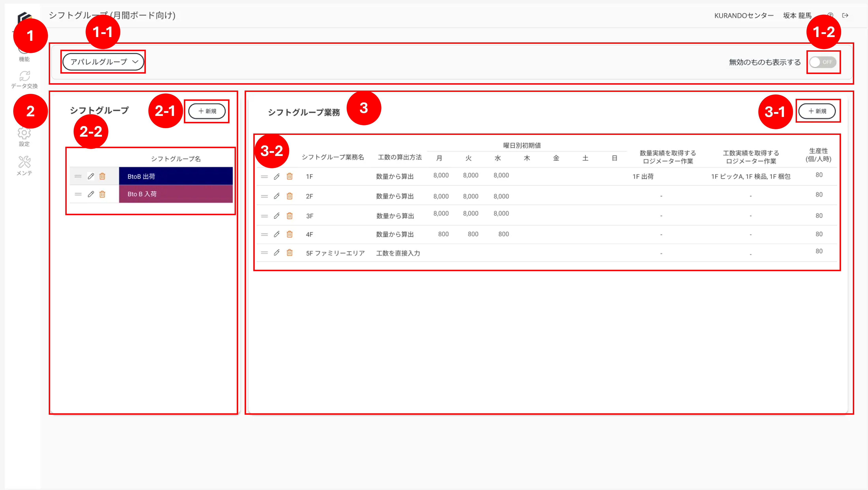Click the reorder handle of 2F row
This screenshot has height=490, width=868.
265,196
